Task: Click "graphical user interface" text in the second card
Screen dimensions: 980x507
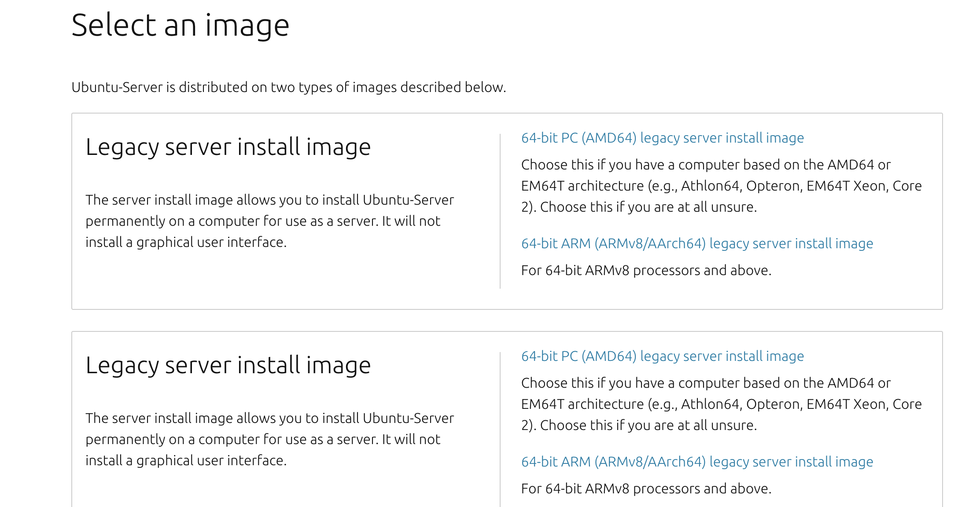Action: click(x=211, y=461)
